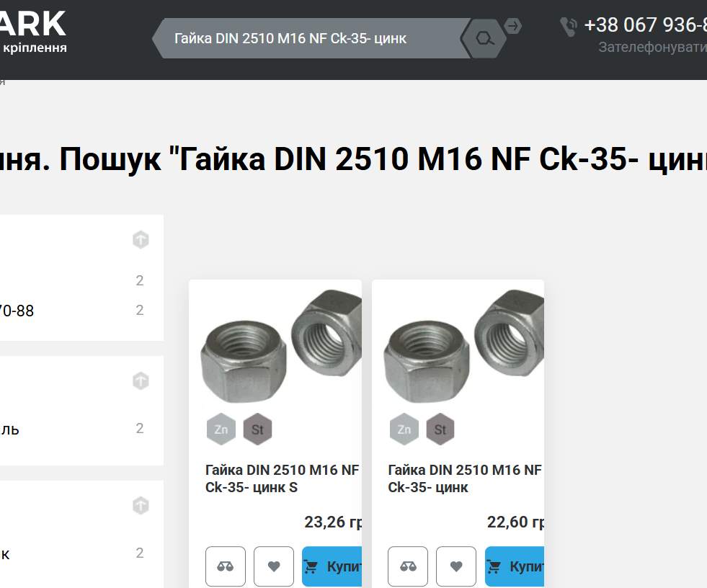Add first nut to comparison scales
Viewport: 707px width, 588px height.
click(226, 566)
